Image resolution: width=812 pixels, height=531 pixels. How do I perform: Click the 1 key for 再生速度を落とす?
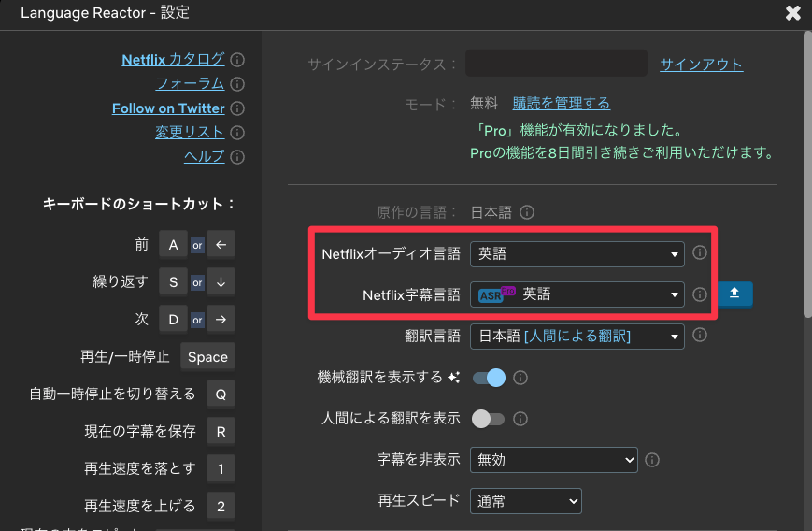tap(221, 469)
